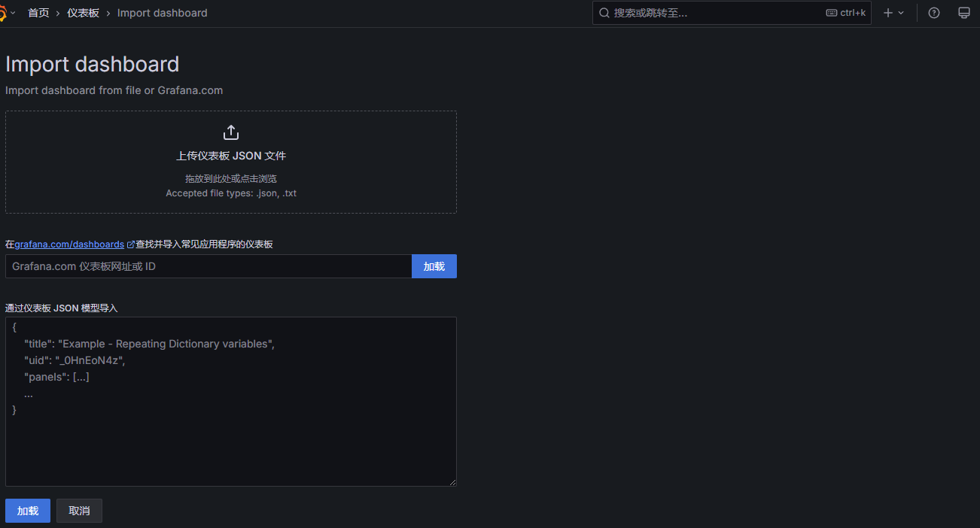Expand the arrow beside the plus icon
Viewport: 980px width, 528px height.
[901, 13]
